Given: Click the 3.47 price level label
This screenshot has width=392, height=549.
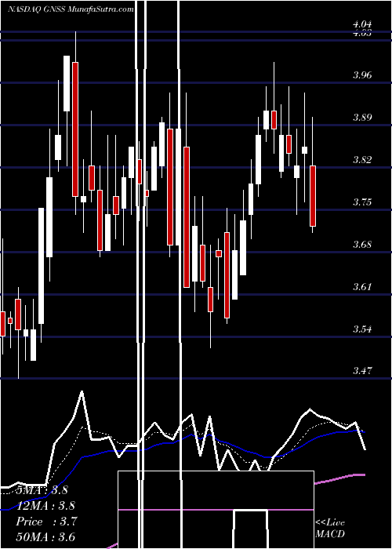Looking at the screenshot, I should 362,371.
